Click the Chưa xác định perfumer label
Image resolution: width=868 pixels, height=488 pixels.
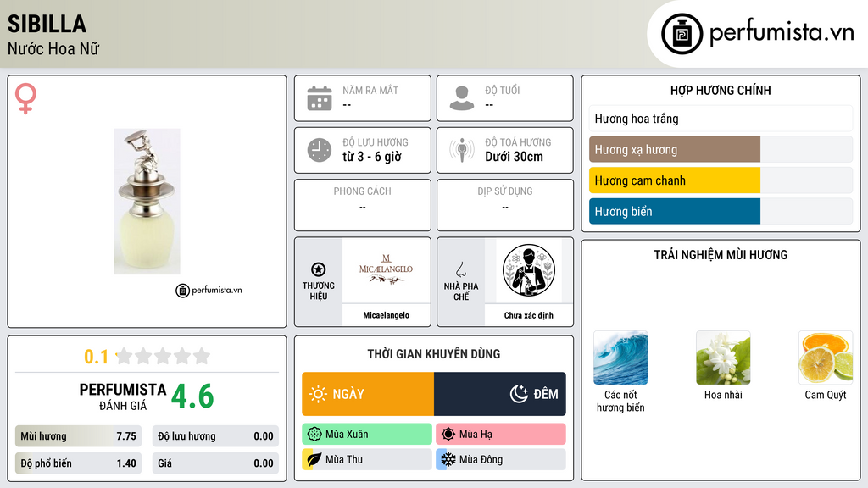click(x=529, y=315)
